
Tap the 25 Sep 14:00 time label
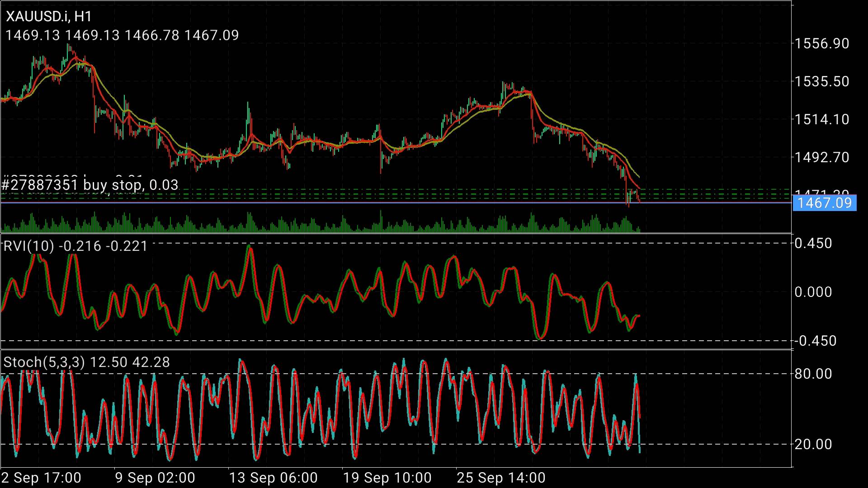click(x=501, y=478)
